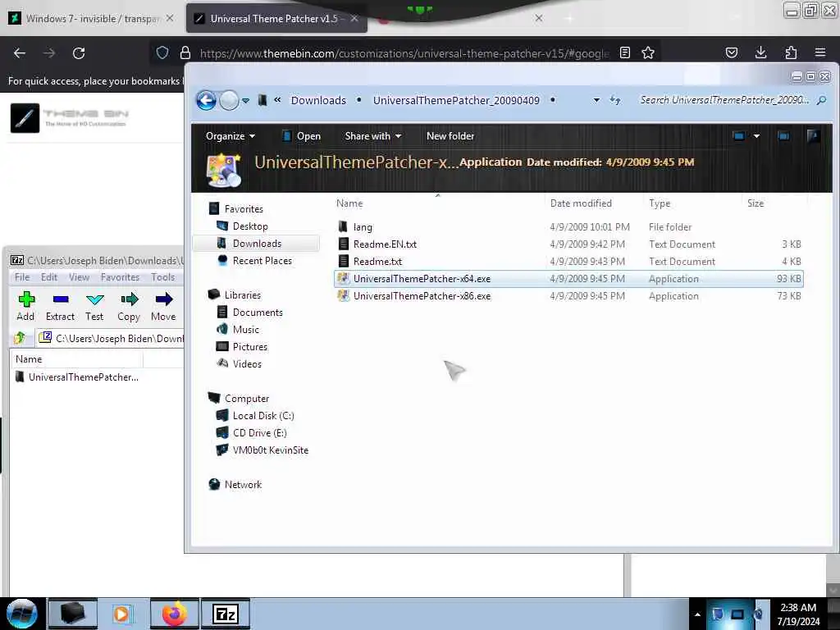Click the Explorer help icon
840x630 pixels.
(x=813, y=136)
